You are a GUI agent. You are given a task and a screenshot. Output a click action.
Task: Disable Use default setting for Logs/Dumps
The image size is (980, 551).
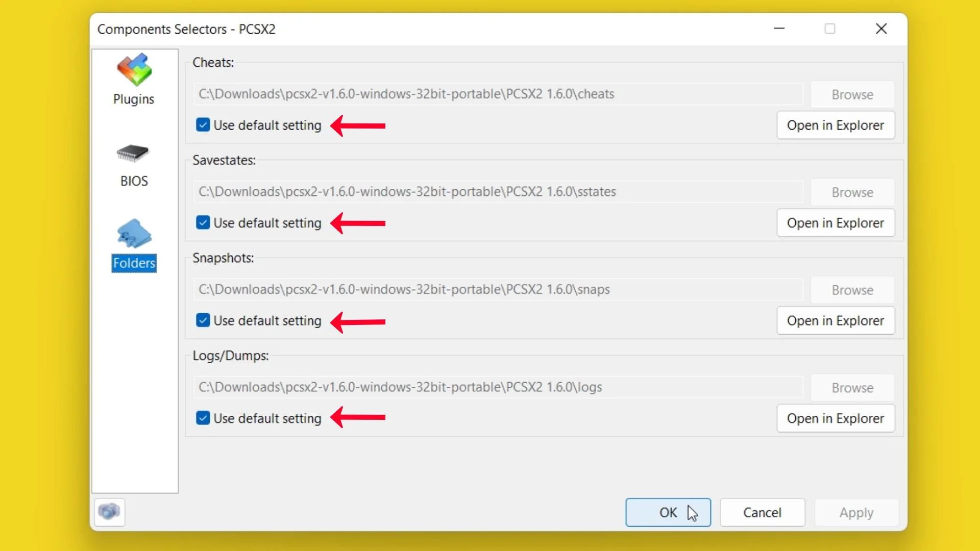[202, 418]
